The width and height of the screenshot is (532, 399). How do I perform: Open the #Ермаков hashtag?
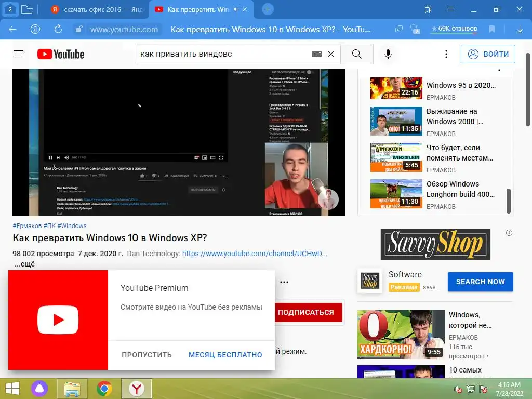[27, 226]
